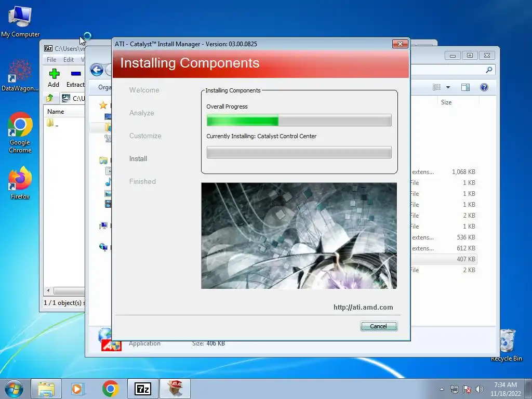The height and width of the screenshot is (399, 532).
Task: Click the Action Center flag tray icon
Action: tap(467, 389)
